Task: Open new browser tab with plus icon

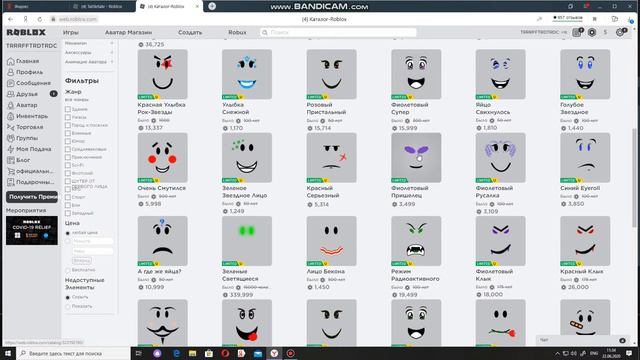Action: pos(212,6)
